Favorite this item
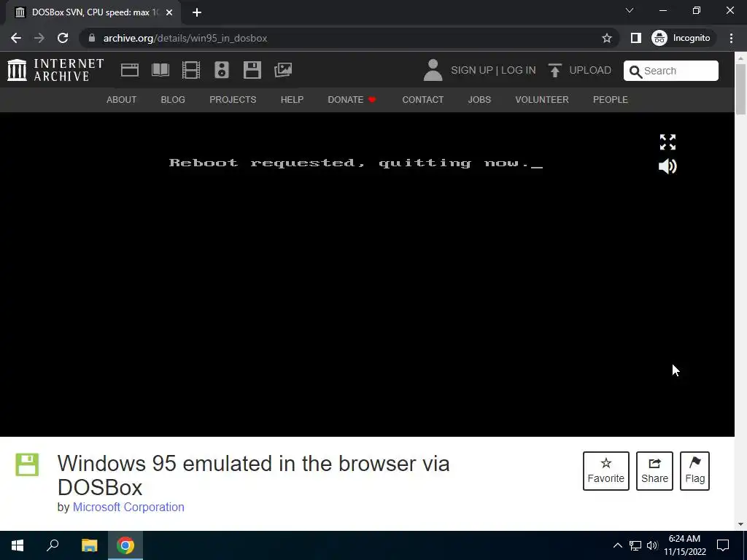The height and width of the screenshot is (560, 747). (x=605, y=471)
